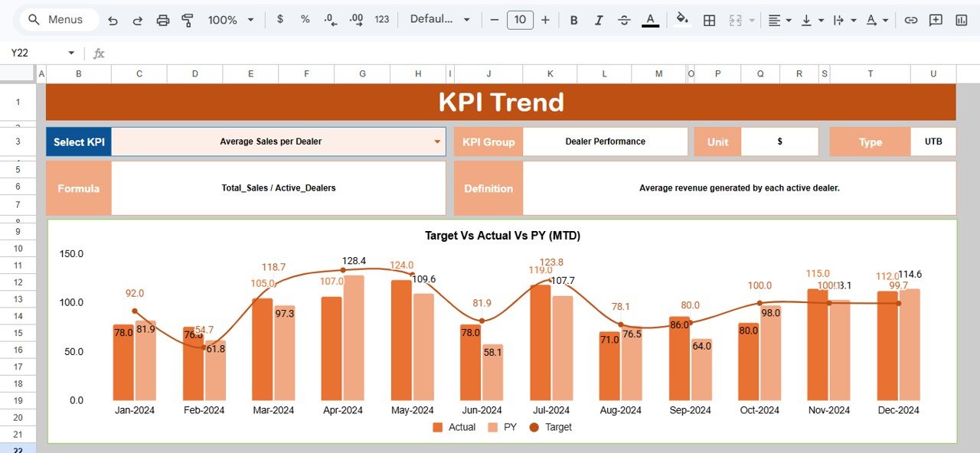The width and height of the screenshot is (980, 453).
Task: Increase decimal places
Action: [354, 20]
